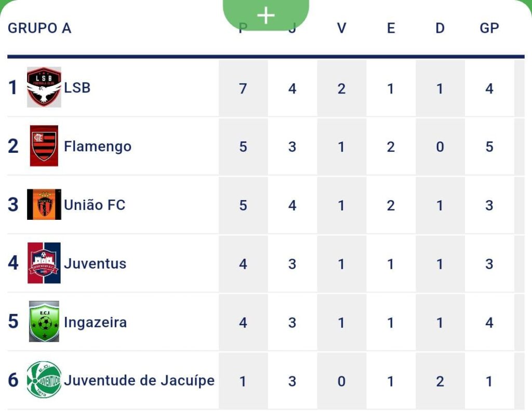Open the LSB team name link
This screenshot has height=411, width=532.
[x=77, y=87]
